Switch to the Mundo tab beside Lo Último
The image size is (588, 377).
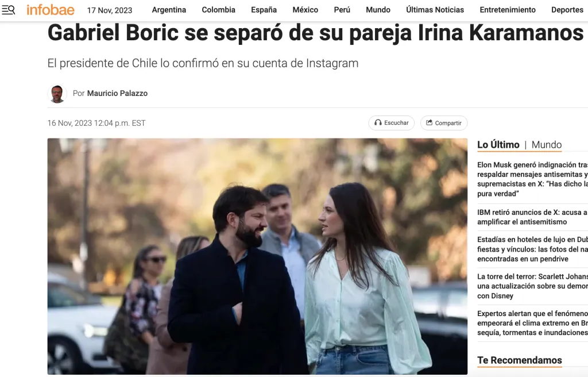point(547,145)
